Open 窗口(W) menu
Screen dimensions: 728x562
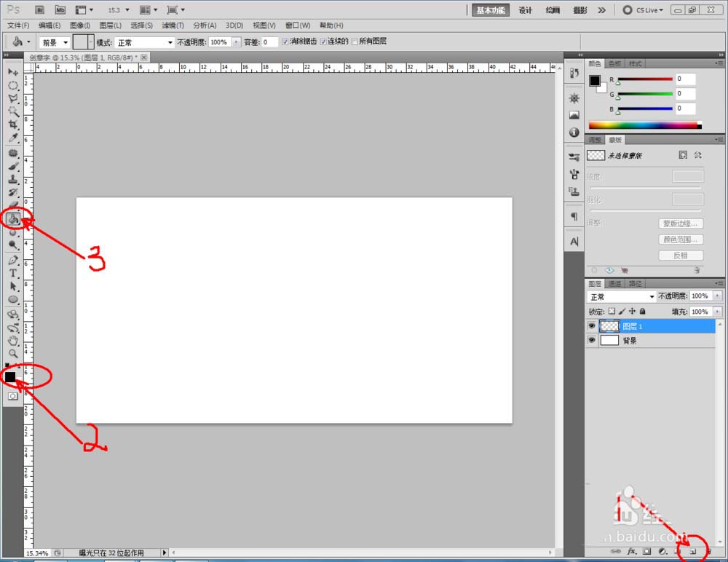(298, 25)
